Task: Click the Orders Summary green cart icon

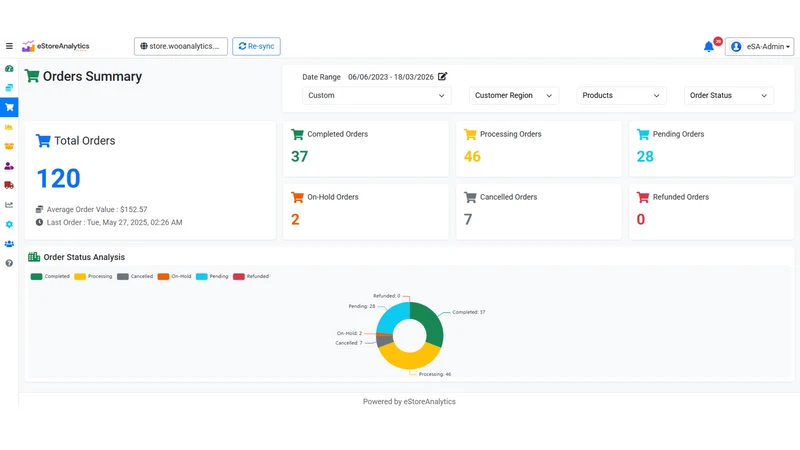Action: pos(32,76)
